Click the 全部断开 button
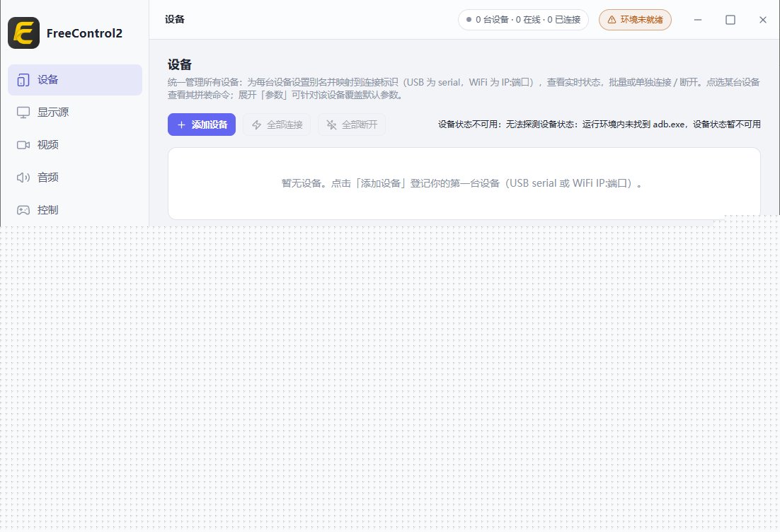 pos(352,125)
